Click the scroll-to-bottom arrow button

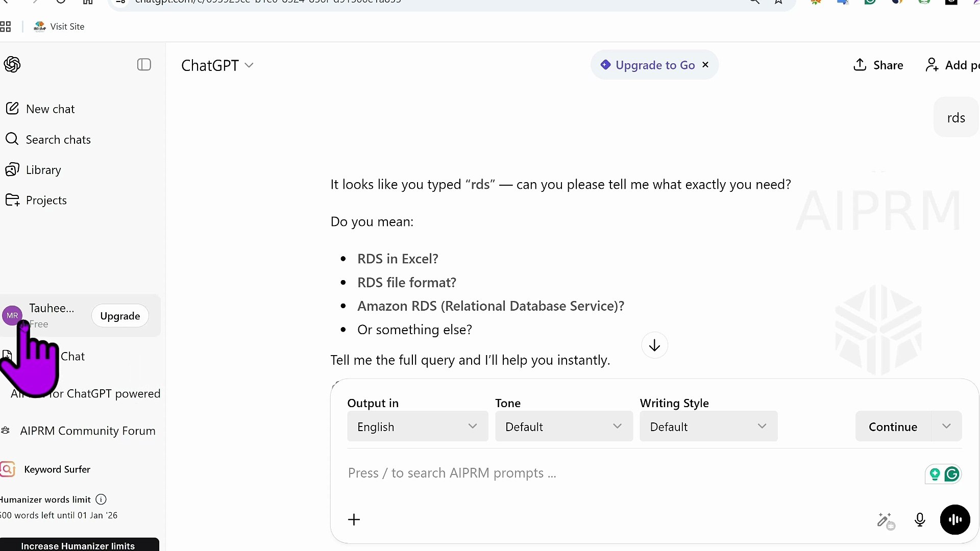(654, 346)
